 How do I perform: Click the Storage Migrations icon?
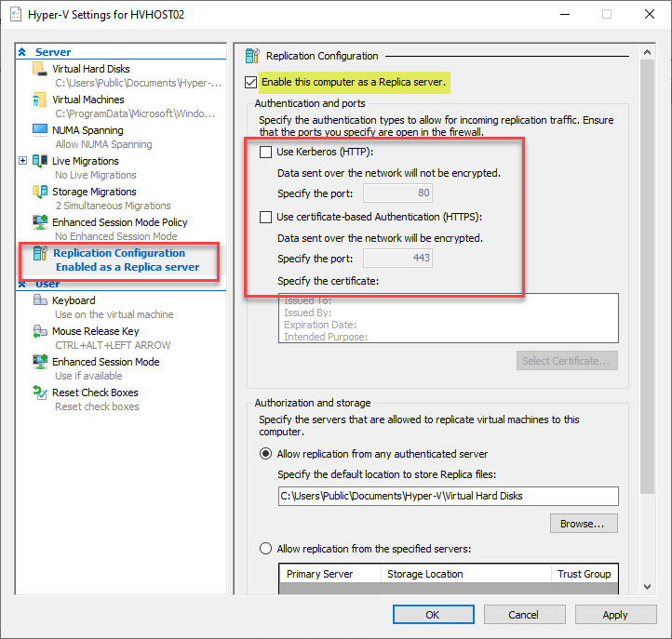[40, 192]
